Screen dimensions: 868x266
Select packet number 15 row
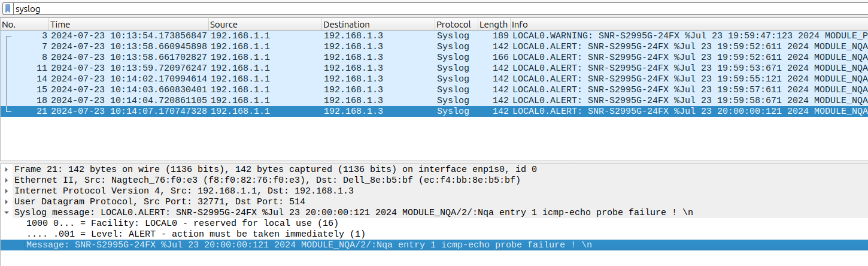pos(434,90)
